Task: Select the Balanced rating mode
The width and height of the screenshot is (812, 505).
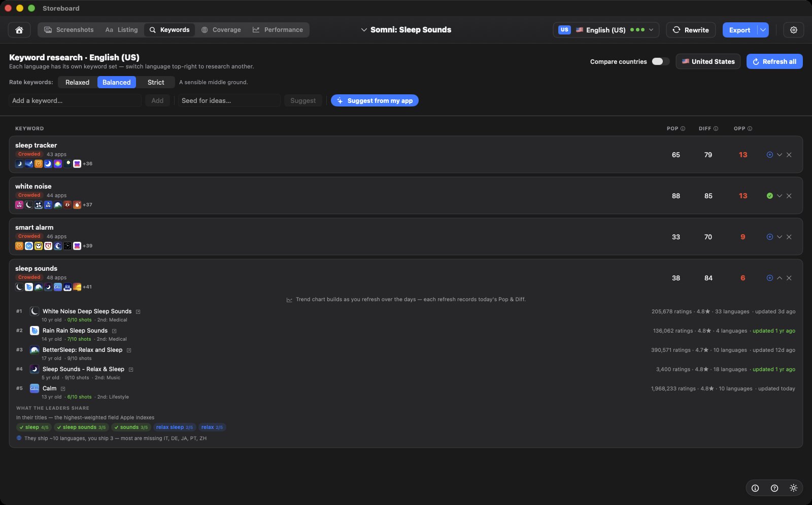Action: click(x=117, y=82)
